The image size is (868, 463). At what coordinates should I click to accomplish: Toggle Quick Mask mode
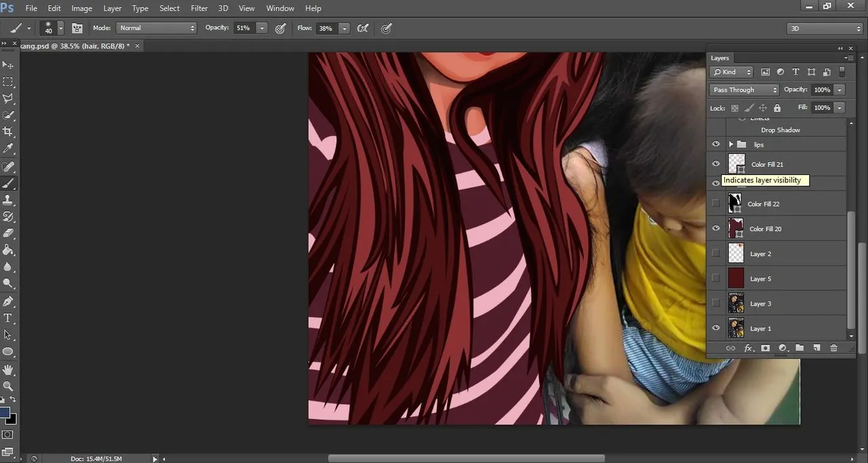(x=7, y=435)
